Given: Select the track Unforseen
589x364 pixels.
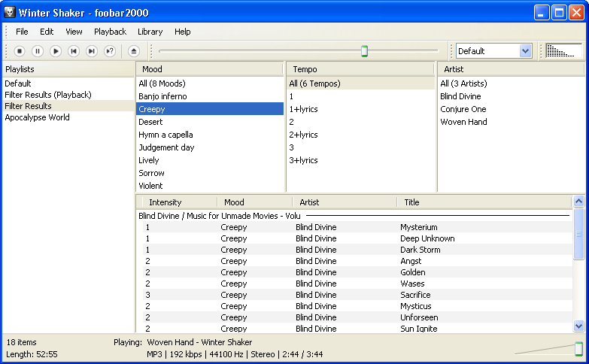Looking at the screenshot, I should point(357,317).
